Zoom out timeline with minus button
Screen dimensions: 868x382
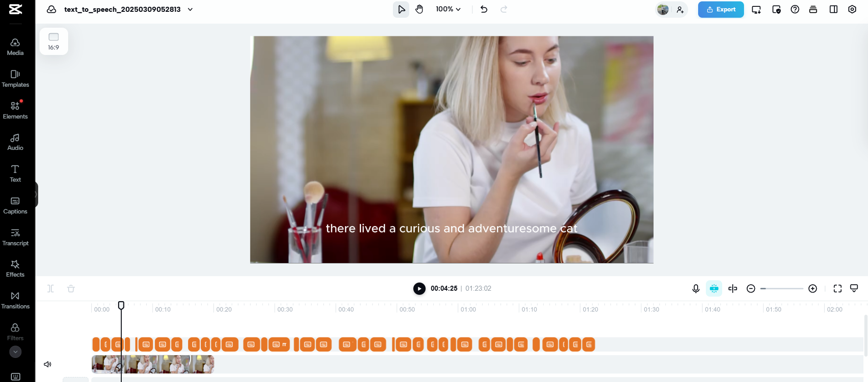pos(751,288)
